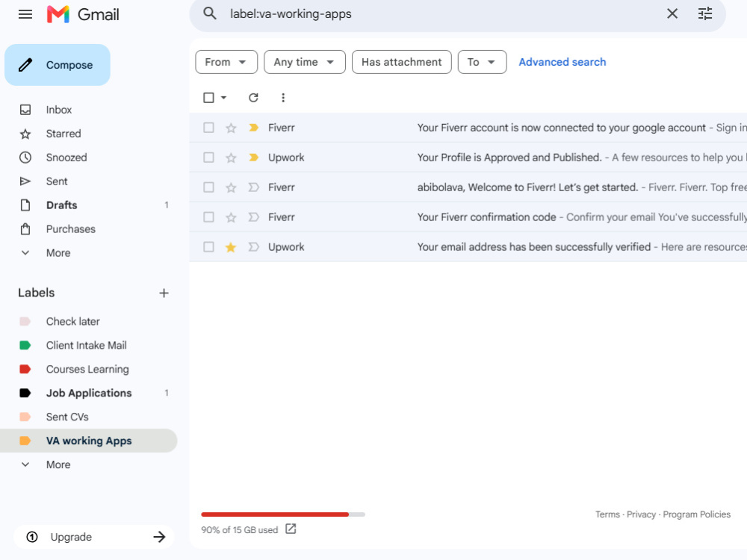Viewport: 747px width, 560px height.
Task: Click the 90% of 15 GB used text
Action: (239, 530)
